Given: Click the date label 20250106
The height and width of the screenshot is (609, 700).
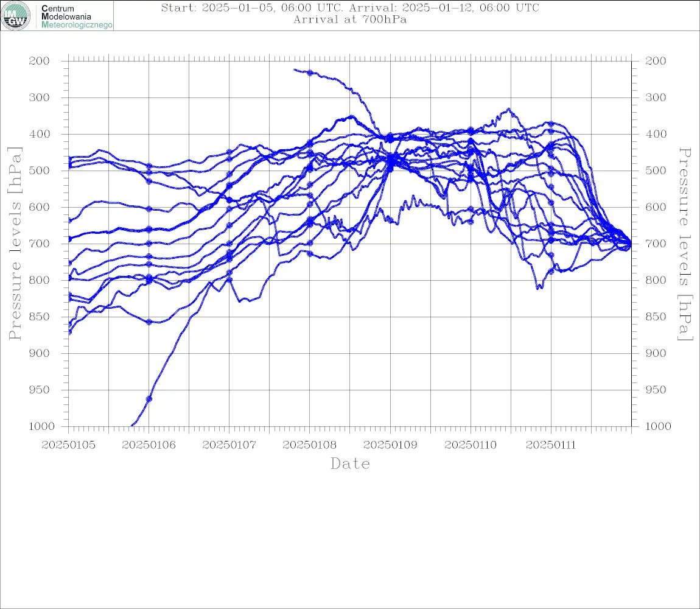Looking at the screenshot, I should point(149,445).
